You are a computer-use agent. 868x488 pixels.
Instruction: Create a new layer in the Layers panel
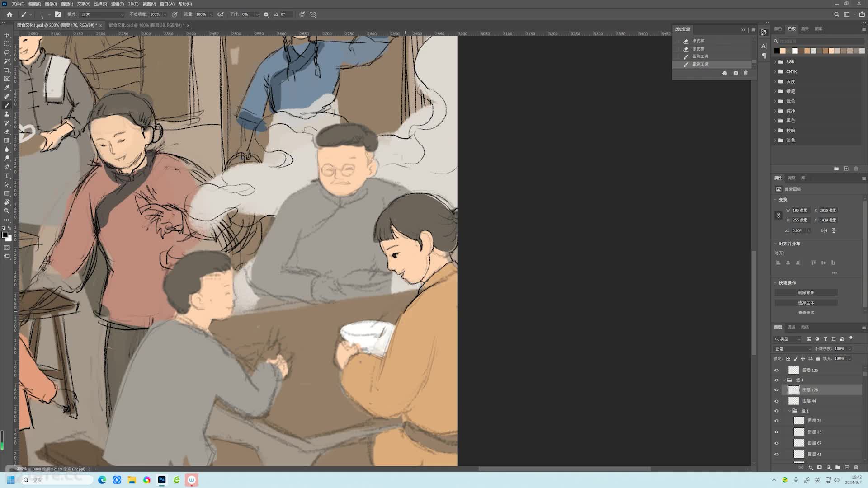pos(847,467)
